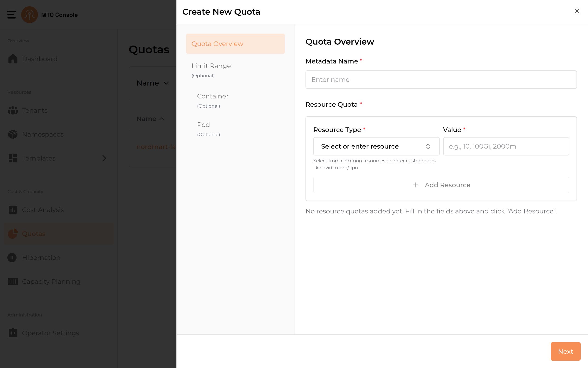
Task: Open Tenants in the sidebar
Action: 58,110
